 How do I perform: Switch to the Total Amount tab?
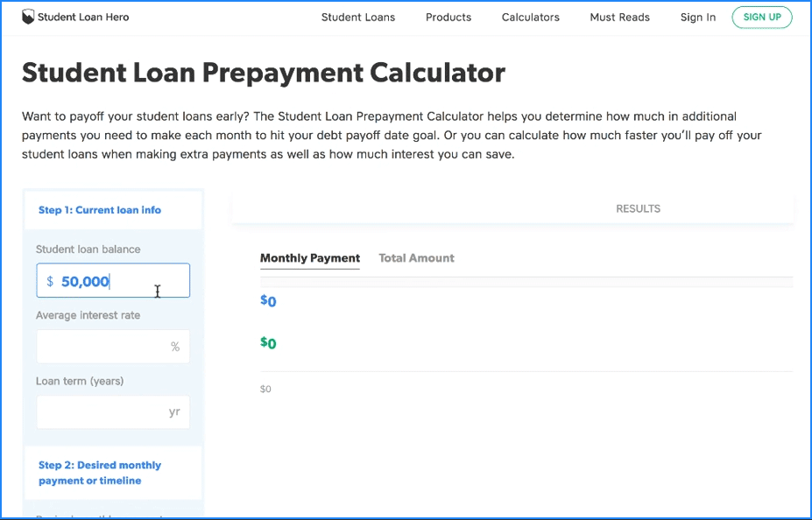pyautogui.click(x=416, y=258)
